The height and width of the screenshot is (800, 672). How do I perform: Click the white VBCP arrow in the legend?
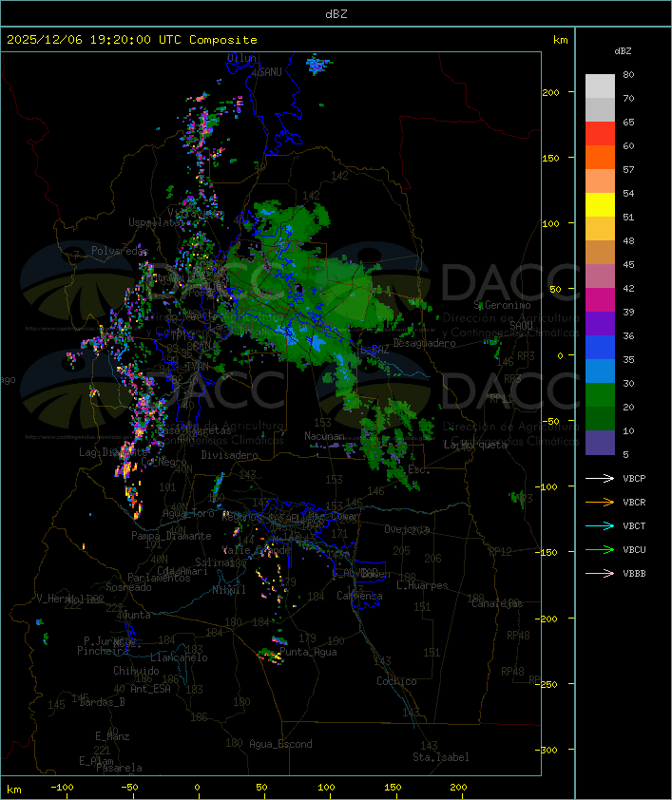[x=600, y=478]
